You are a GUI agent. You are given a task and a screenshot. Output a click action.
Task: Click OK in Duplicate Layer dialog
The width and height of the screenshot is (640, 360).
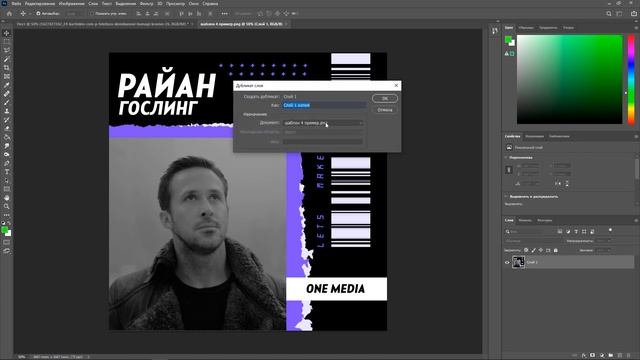tap(384, 98)
